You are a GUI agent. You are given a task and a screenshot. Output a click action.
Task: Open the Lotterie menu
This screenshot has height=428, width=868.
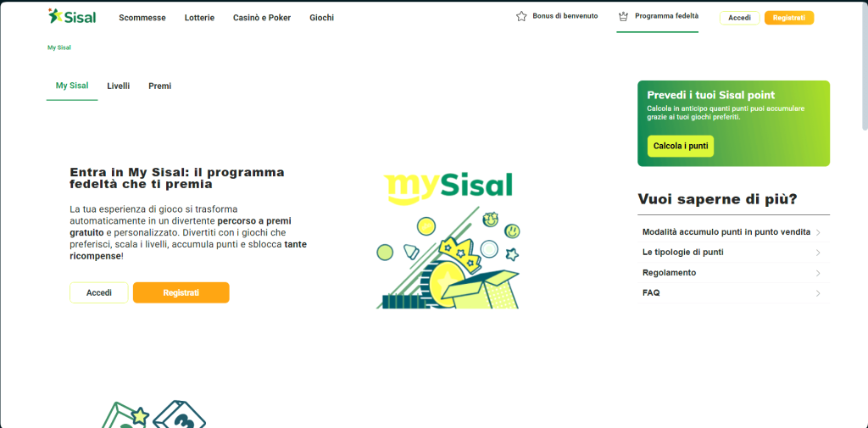pos(199,18)
